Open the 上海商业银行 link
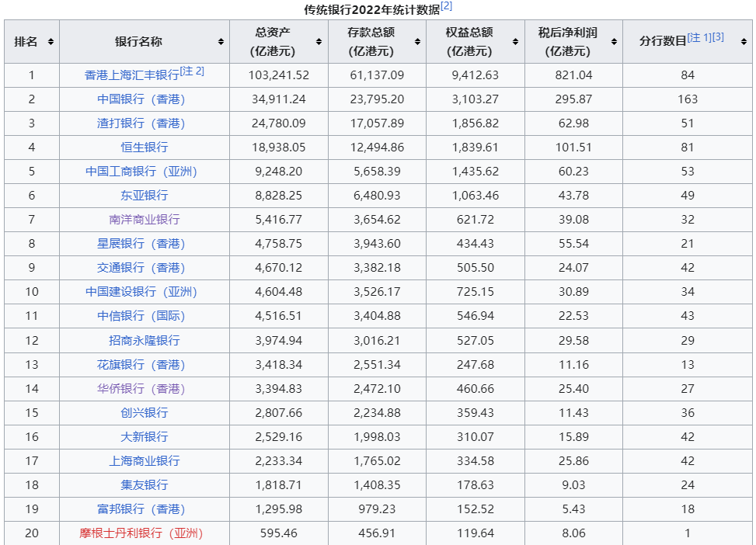The width and height of the screenshot is (756, 545). pos(145,461)
